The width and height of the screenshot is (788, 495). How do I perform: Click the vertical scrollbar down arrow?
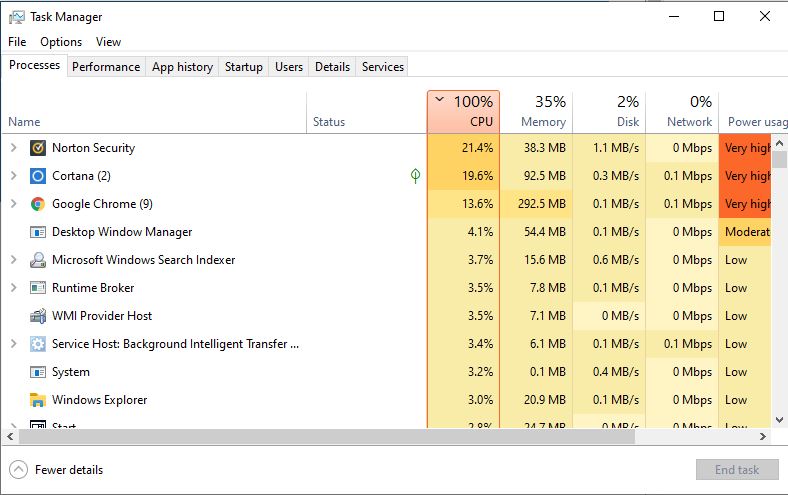point(779,420)
